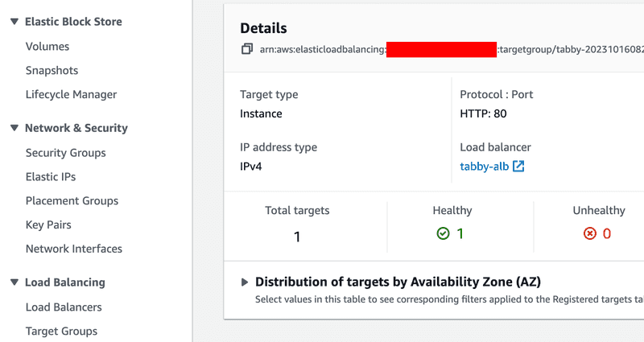Click the HTTP: 80 protocol value

click(483, 113)
